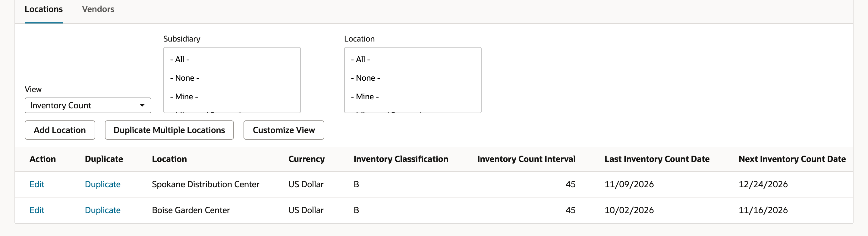Click the Add Location button

(60, 130)
